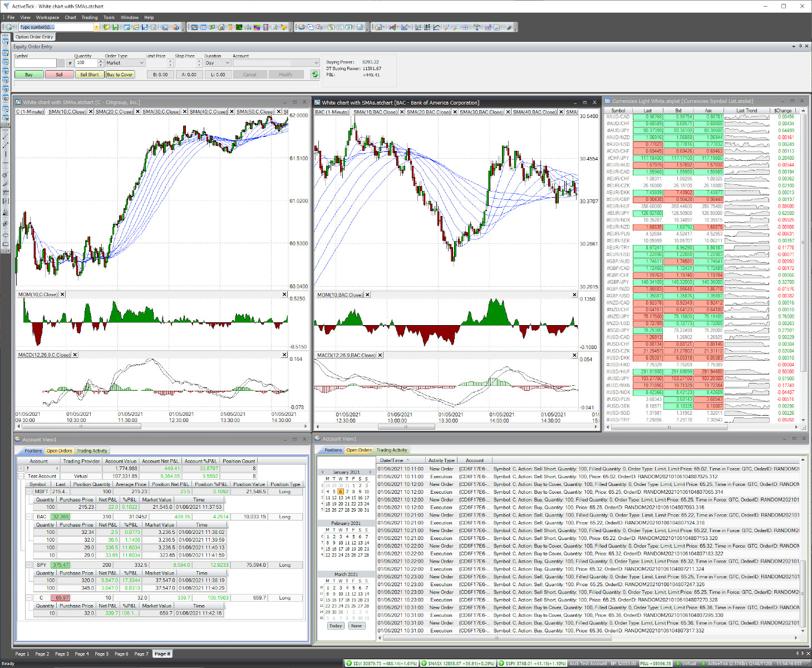
Task: Click the Today button under the calendar
Action: click(x=336, y=626)
